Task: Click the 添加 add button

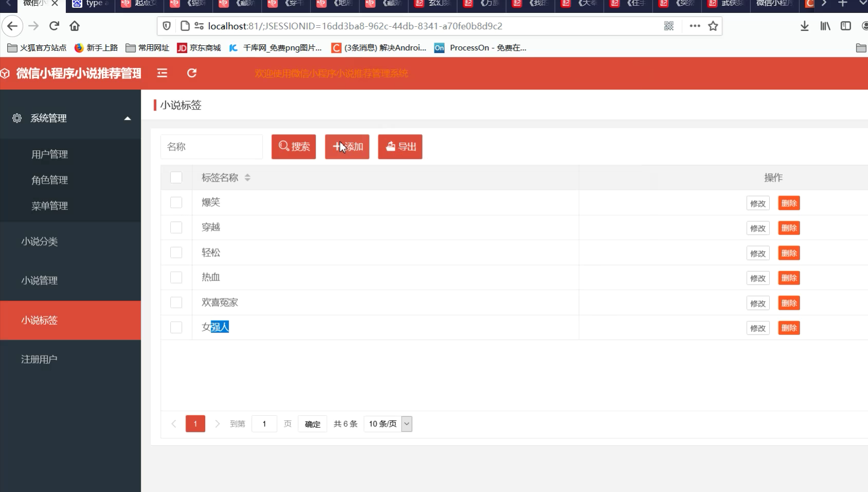Action: (x=347, y=147)
